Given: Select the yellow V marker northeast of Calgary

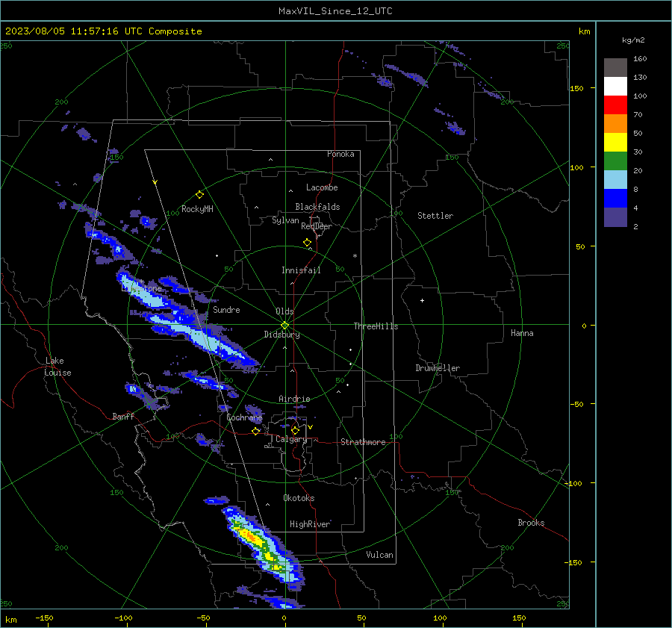Looking at the screenshot, I should [311, 427].
